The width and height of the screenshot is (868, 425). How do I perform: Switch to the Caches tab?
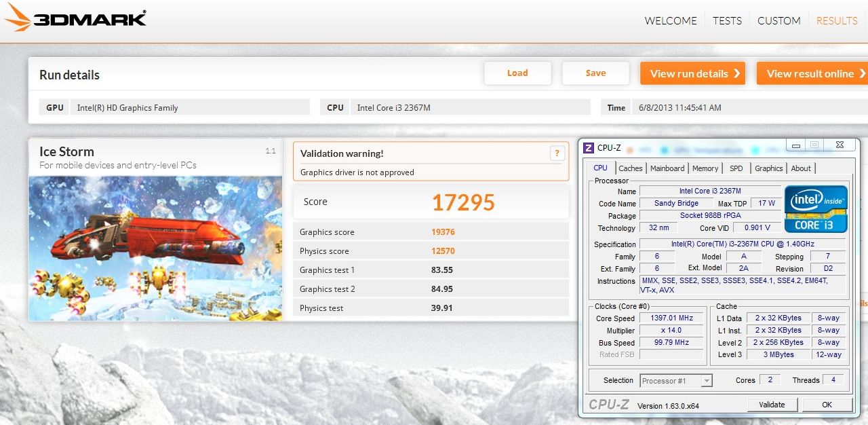pyautogui.click(x=630, y=168)
